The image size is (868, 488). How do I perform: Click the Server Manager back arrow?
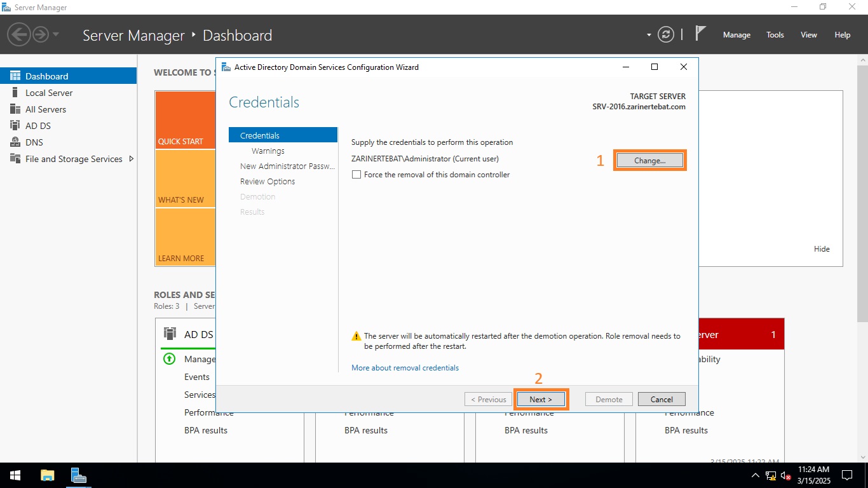pos(20,34)
